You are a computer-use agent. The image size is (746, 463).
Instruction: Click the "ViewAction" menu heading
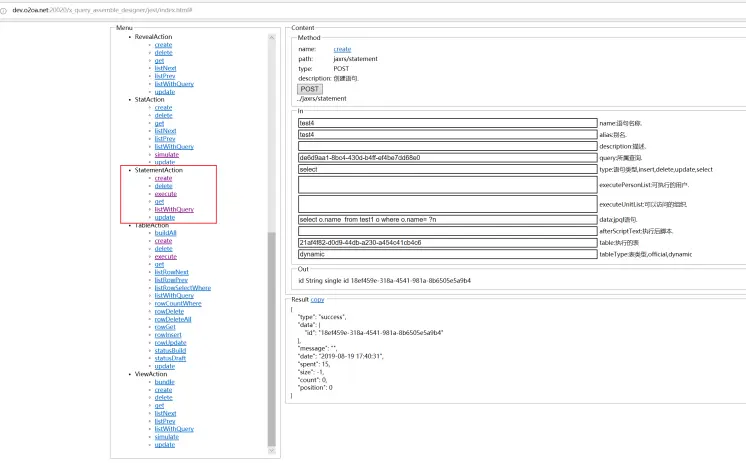pos(151,374)
